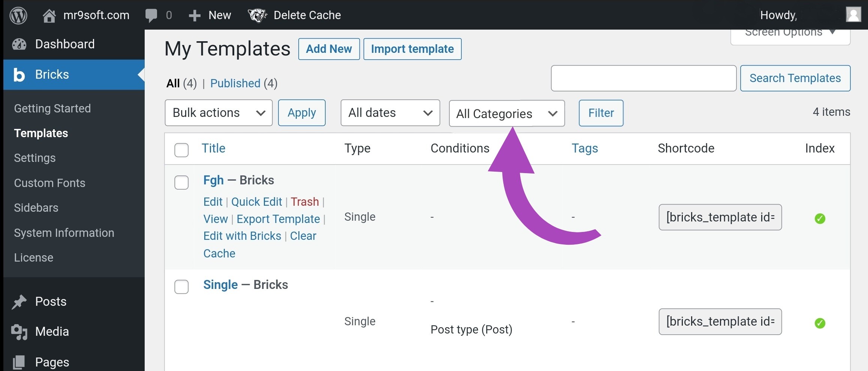Open comments via the speech bubble icon
Viewport: 868px width, 371px height.
(151, 15)
